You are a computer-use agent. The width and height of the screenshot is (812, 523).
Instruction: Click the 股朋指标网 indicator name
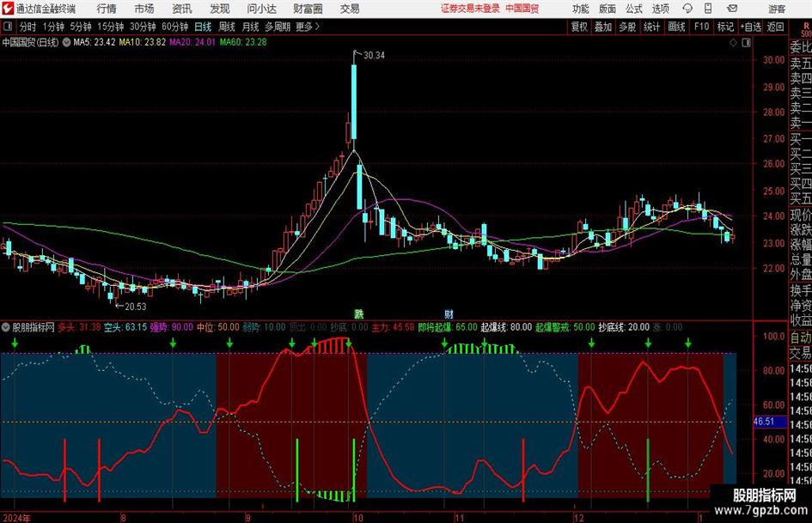tap(34, 327)
